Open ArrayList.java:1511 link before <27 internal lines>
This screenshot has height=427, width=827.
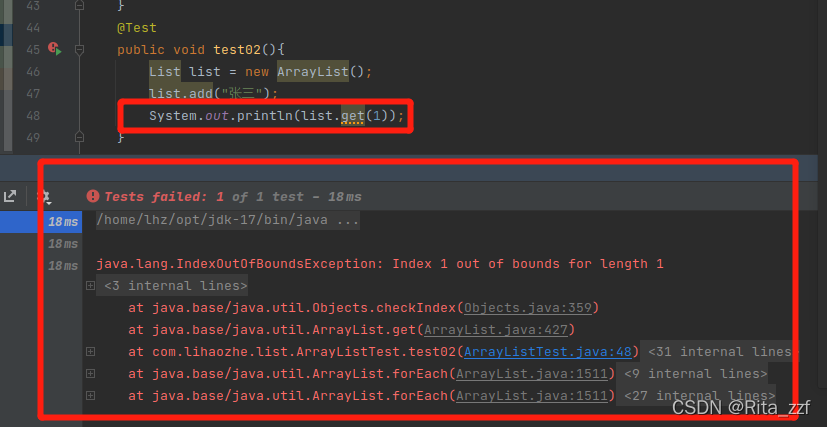pos(532,396)
